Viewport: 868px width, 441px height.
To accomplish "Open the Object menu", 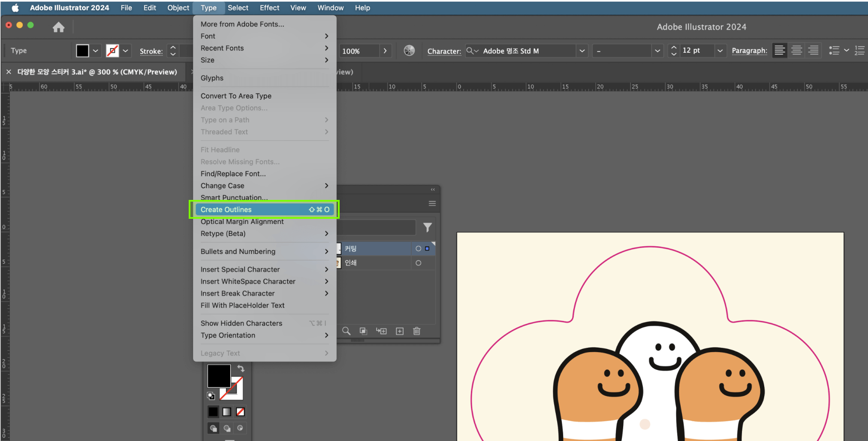I will coord(178,8).
